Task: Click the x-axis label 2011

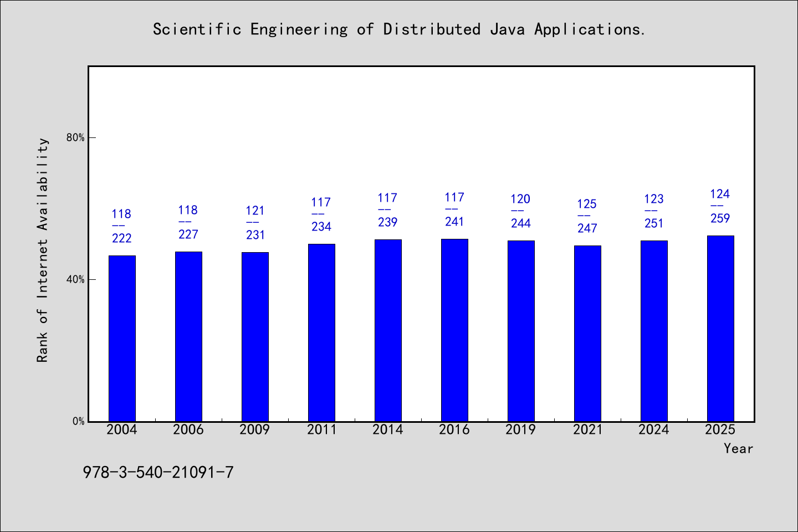Action: 321,429
